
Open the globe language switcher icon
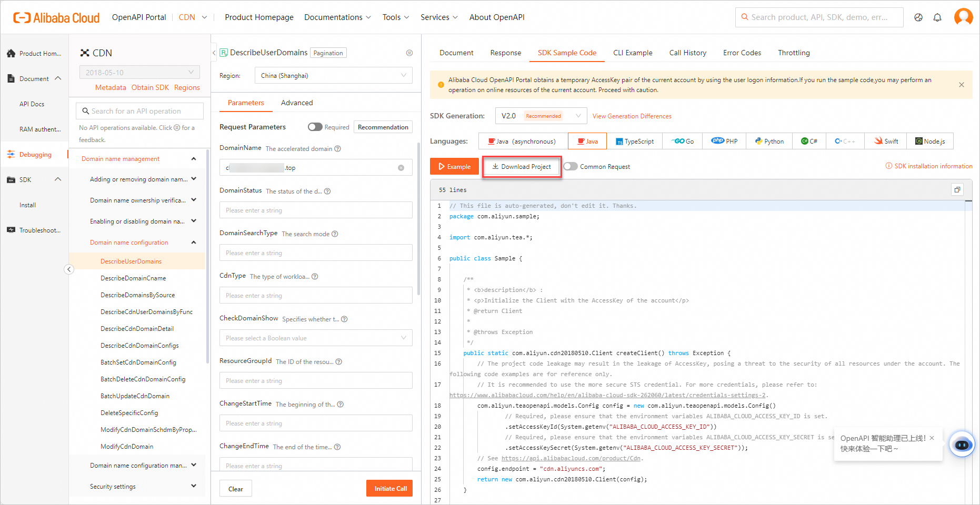click(918, 17)
